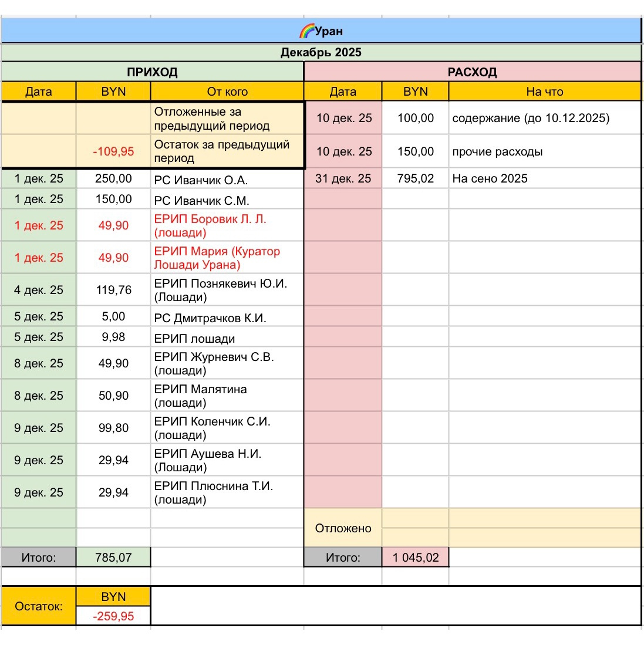Select cell 'На сено 2025'
This screenshot has width=644, height=645.
(545, 178)
